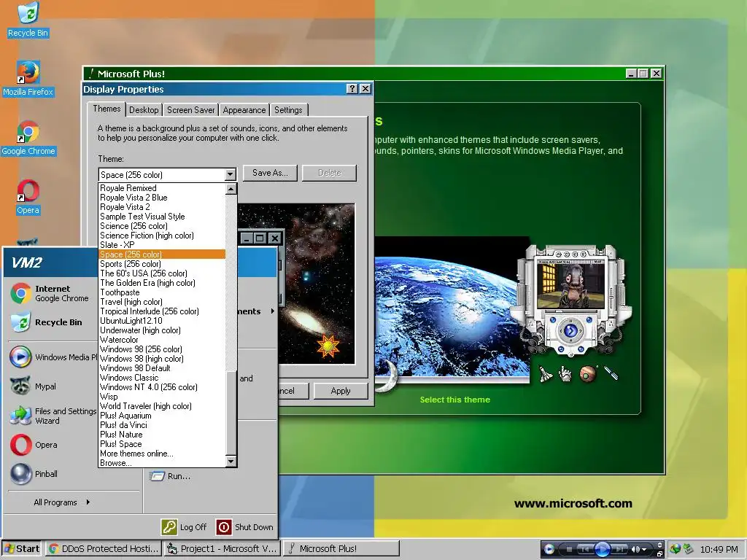Viewport: 747px width, 560px height.
Task: Switch to the Themes tab
Action: point(107,109)
